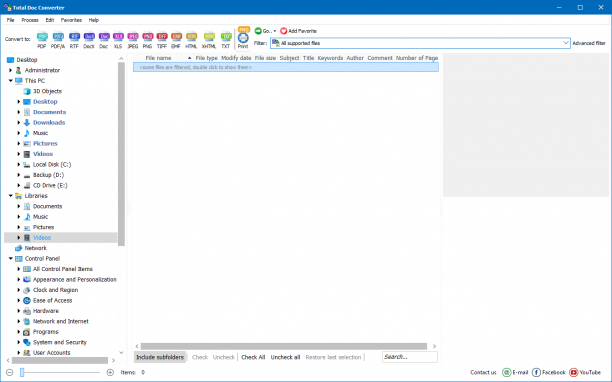Select Clock and Region item

[x=55, y=290]
